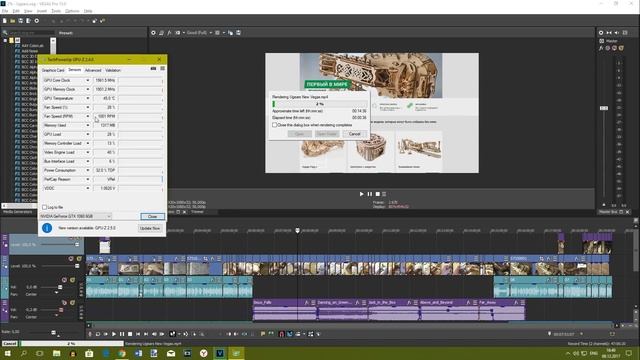Mute the second video track
640x360 pixels.
point(71,259)
